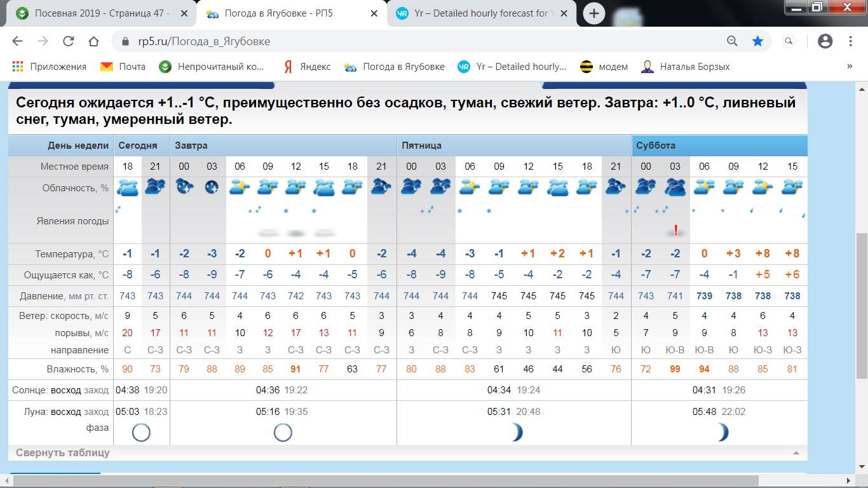Go to the browser home page
The height and width of the screenshot is (488, 868).
tap(93, 41)
